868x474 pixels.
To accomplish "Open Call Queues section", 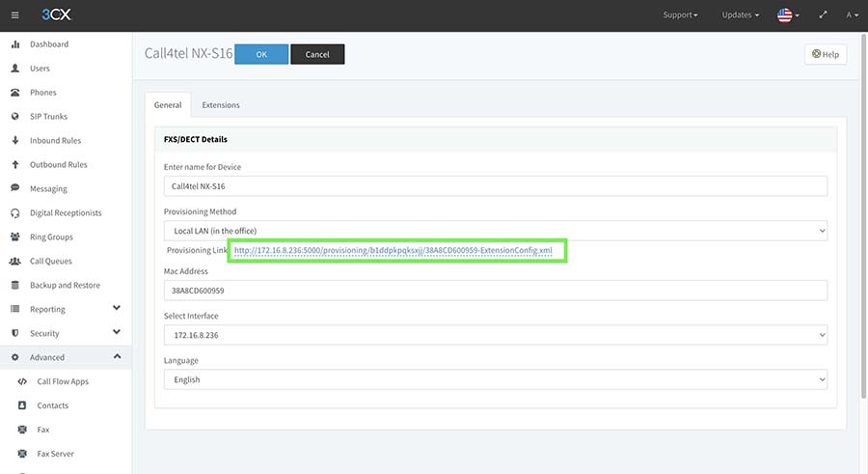I will click(x=50, y=262).
